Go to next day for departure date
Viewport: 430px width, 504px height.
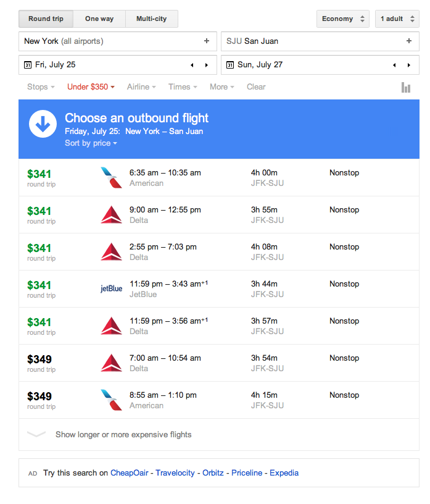[x=207, y=65]
